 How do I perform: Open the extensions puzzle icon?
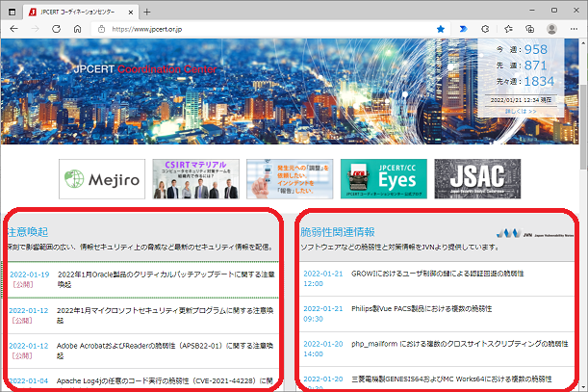pyautogui.click(x=485, y=29)
